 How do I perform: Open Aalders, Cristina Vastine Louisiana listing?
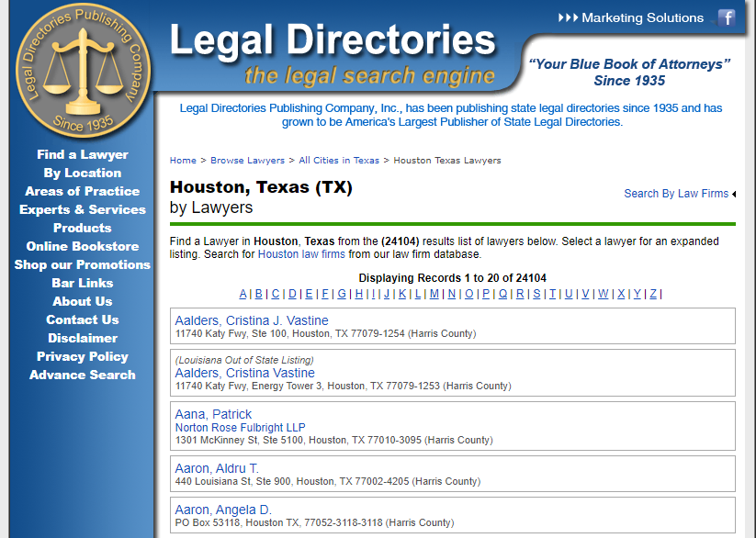click(244, 373)
